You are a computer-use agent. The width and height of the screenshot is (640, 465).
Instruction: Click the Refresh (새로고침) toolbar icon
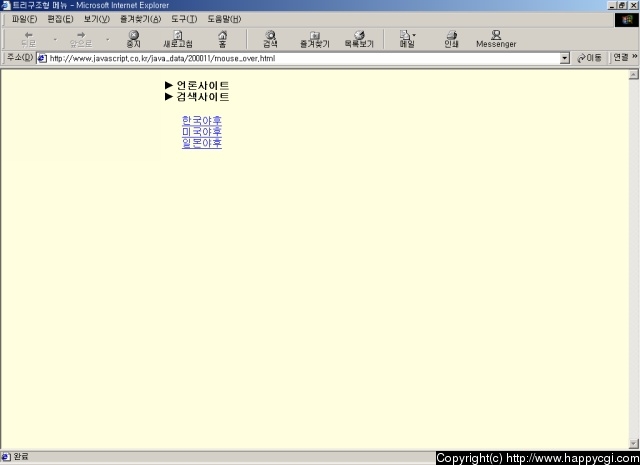pyautogui.click(x=178, y=39)
